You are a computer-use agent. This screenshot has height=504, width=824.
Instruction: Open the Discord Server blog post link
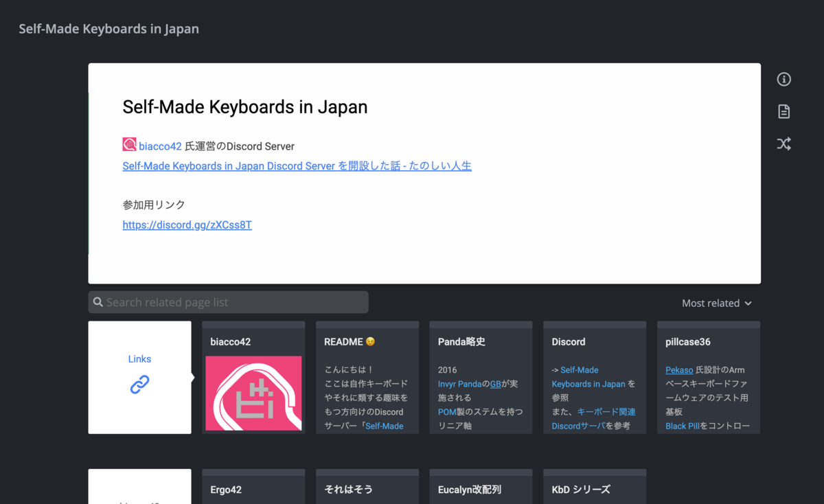(297, 166)
